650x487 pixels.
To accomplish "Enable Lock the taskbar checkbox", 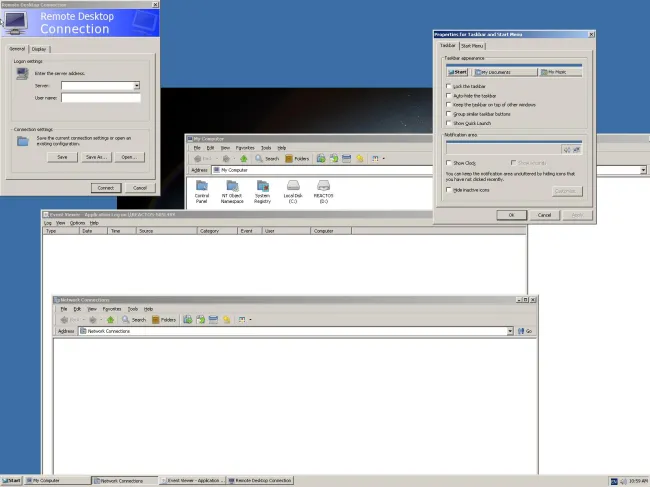I will [x=449, y=86].
